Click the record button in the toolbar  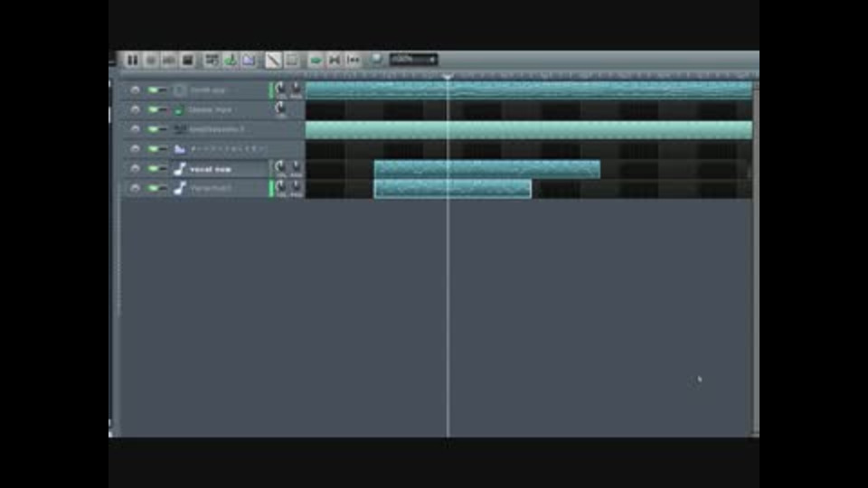[151, 60]
